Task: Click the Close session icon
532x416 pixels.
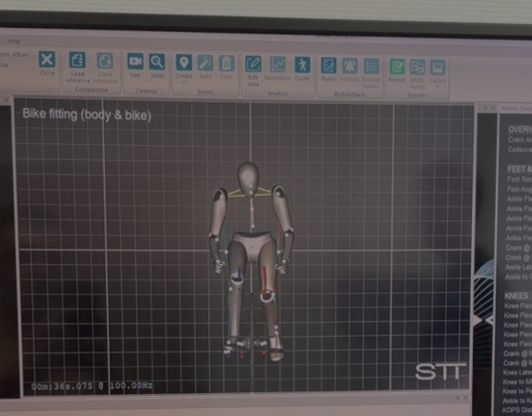Action: [47, 60]
